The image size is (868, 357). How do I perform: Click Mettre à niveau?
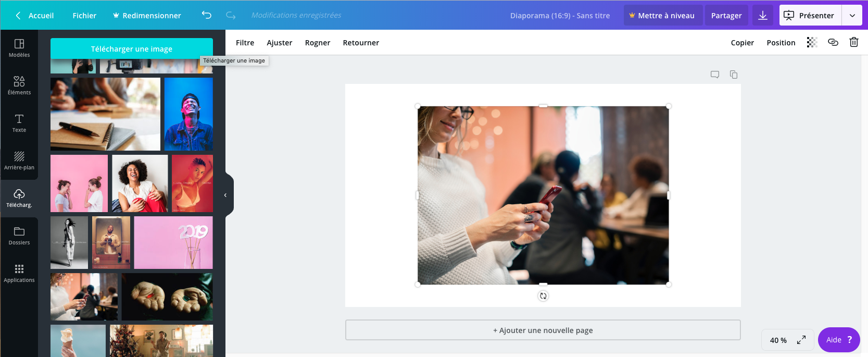(663, 16)
